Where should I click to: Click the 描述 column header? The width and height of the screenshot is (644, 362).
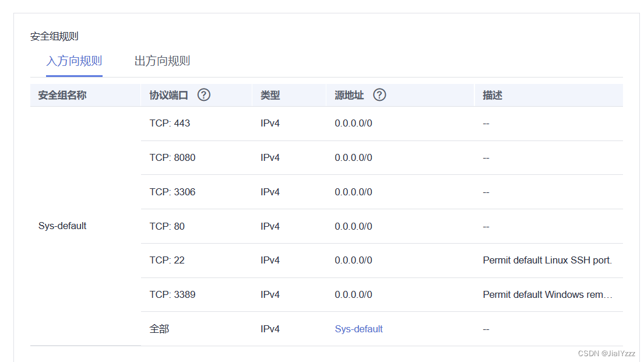492,96
